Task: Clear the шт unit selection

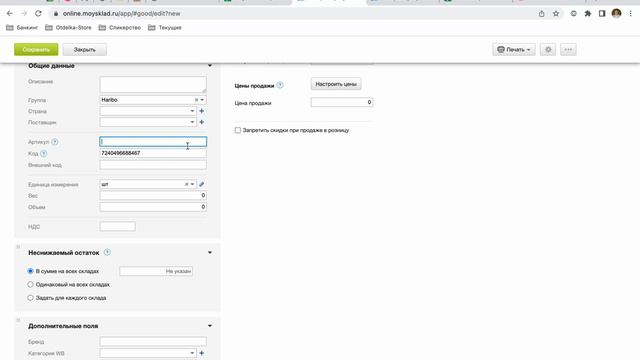Action: (187, 184)
